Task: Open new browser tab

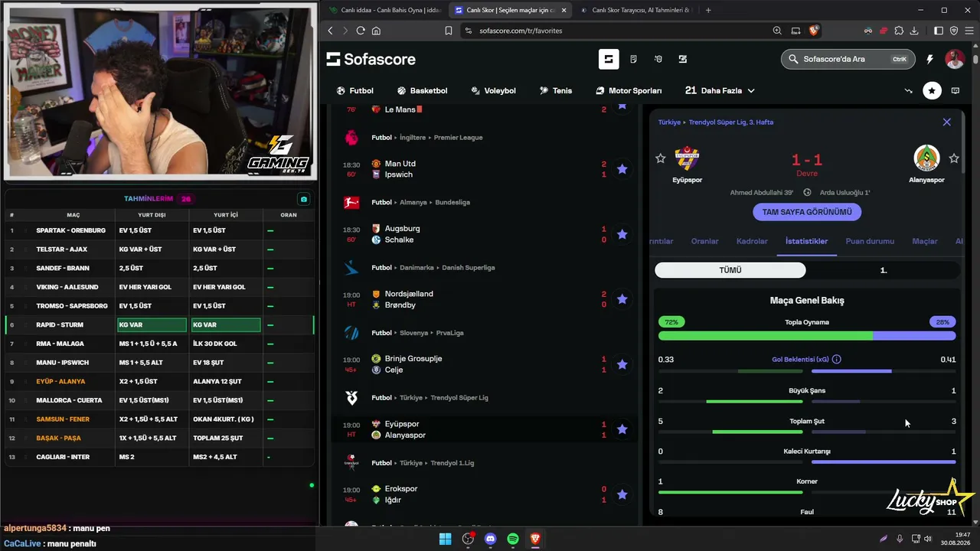Action: 708,10
